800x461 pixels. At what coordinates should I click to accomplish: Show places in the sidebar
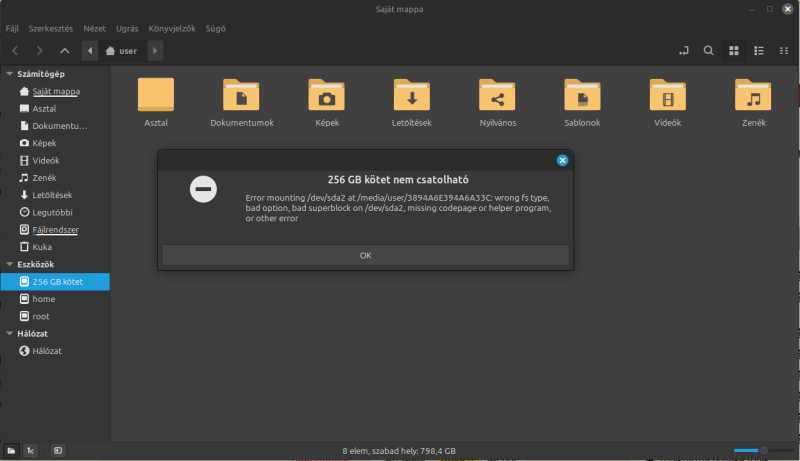pyautogui.click(x=11, y=451)
